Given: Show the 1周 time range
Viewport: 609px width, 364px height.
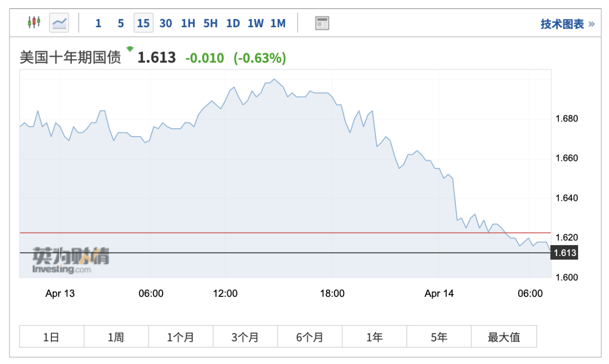Looking at the screenshot, I should pos(116,337).
